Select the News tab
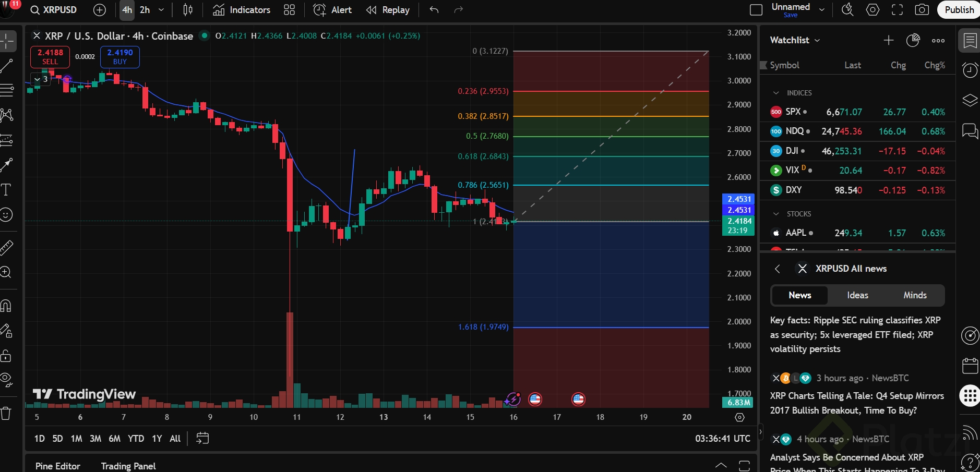 click(x=799, y=295)
